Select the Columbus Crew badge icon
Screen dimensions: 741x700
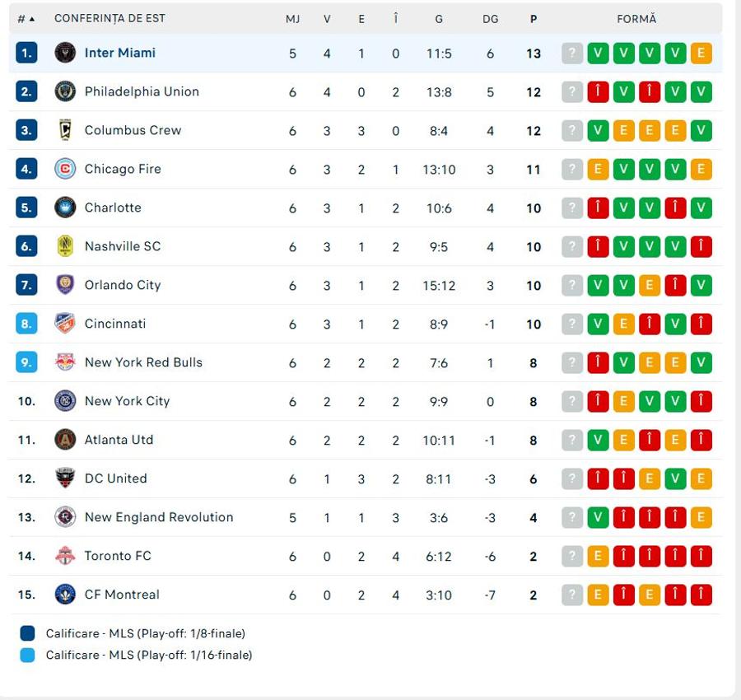point(65,130)
